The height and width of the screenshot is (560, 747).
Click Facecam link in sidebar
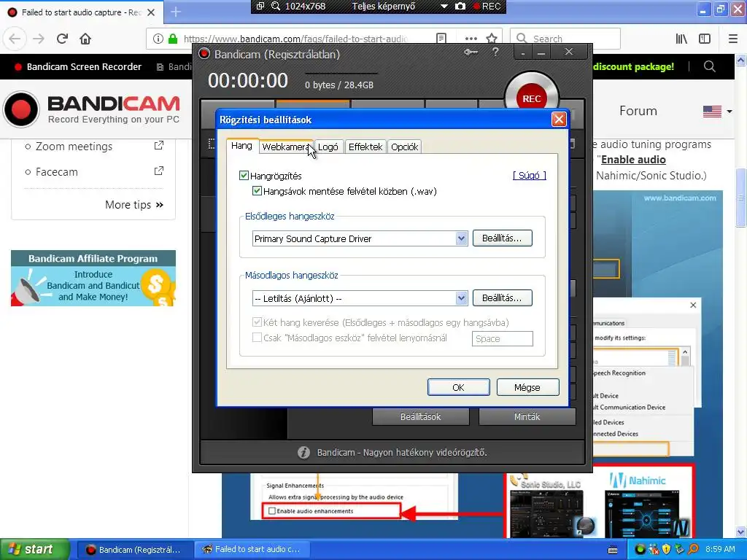coord(57,172)
